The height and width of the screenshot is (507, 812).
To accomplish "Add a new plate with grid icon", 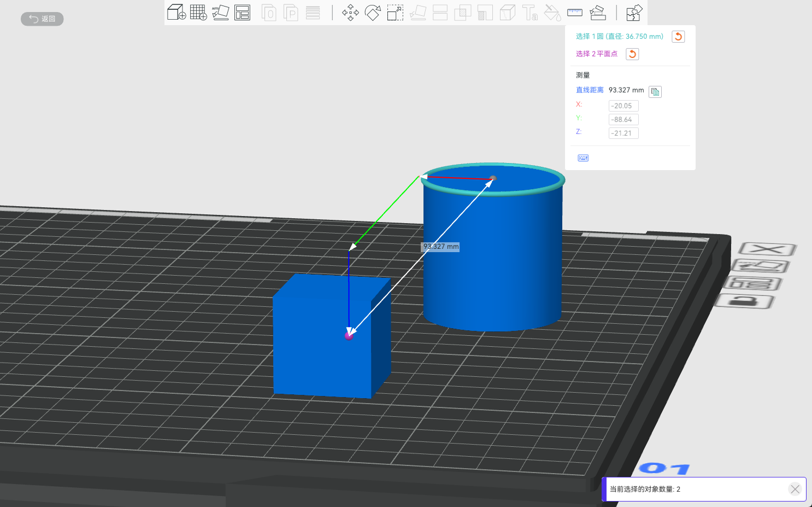I will point(198,12).
